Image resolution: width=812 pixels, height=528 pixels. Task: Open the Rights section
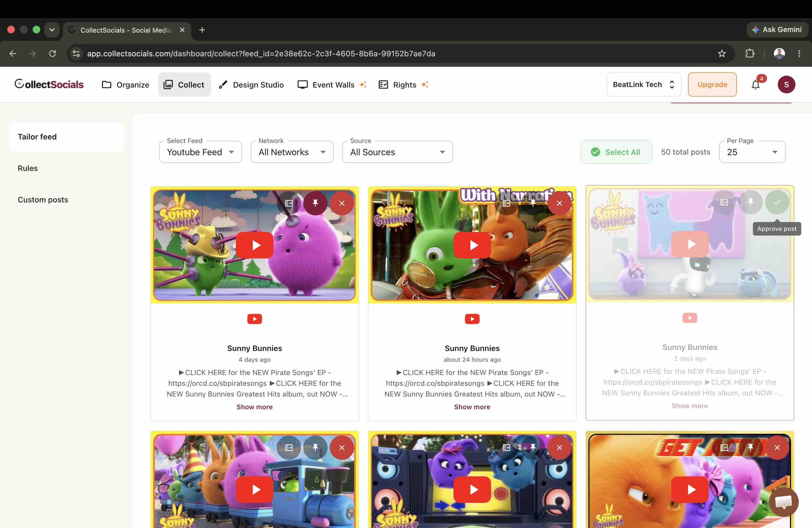click(403, 85)
